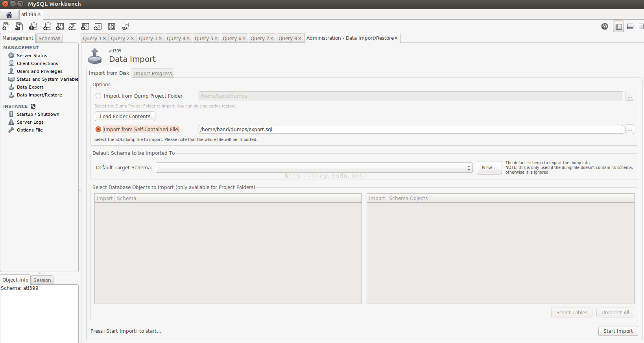Viewport: 644px width, 343px height.
Task: Close the Query 2 tab
Action: pyautogui.click(x=132, y=39)
